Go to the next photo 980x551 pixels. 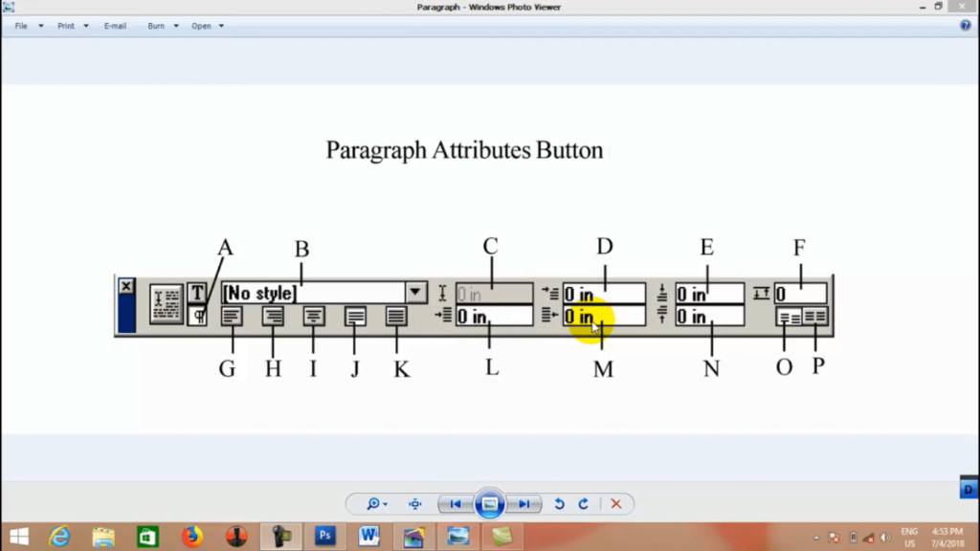[523, 503]
